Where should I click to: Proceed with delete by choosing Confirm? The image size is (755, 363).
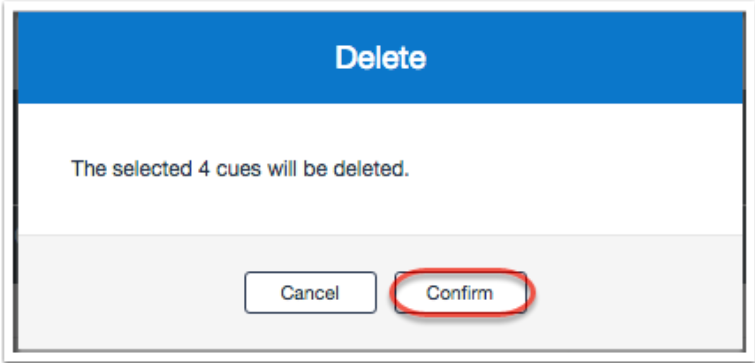click(x=460, y=292)
